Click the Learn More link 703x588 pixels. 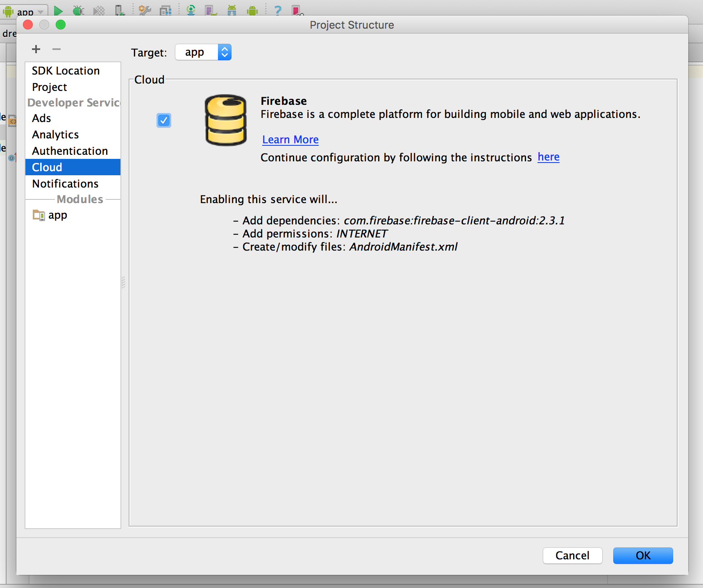point(290,140)
